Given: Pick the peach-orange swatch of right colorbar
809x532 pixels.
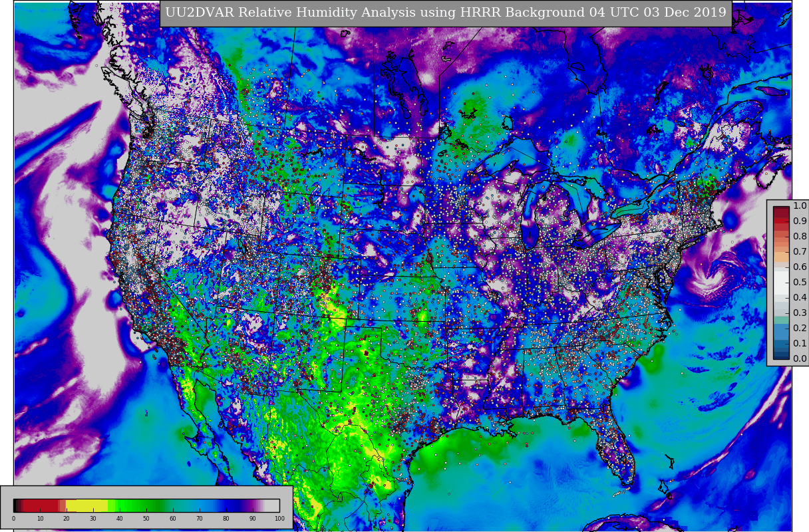Looking at the screenshot, I should tap(782, 256).
